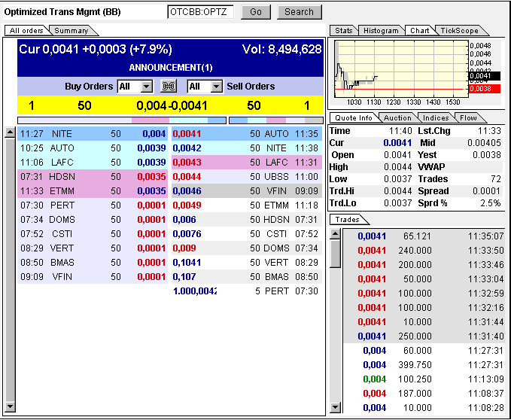511x420 pixels.
Task: Open the ANNOUNCEMENT(1) notice
Action: [170, 68]
